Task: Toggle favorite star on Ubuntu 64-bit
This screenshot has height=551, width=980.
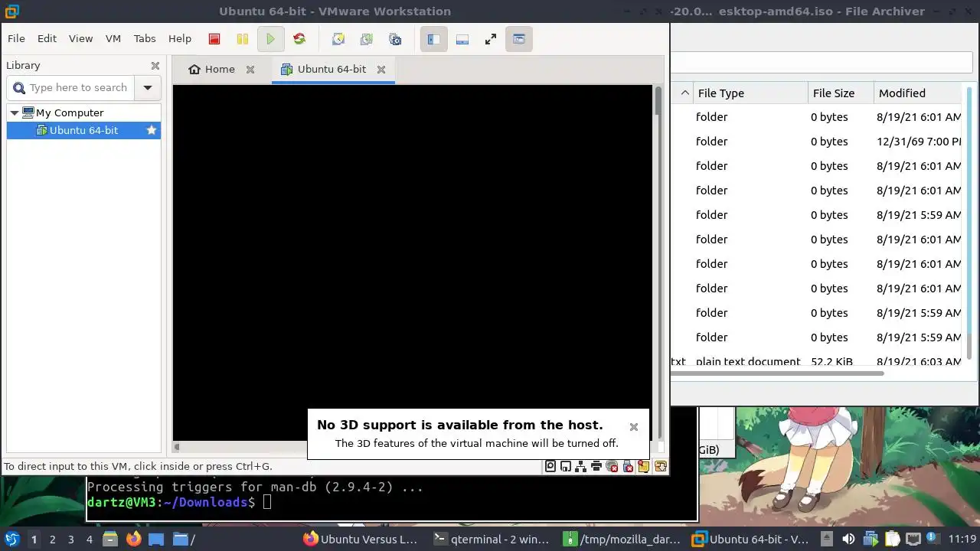Action: coord(152,130)
